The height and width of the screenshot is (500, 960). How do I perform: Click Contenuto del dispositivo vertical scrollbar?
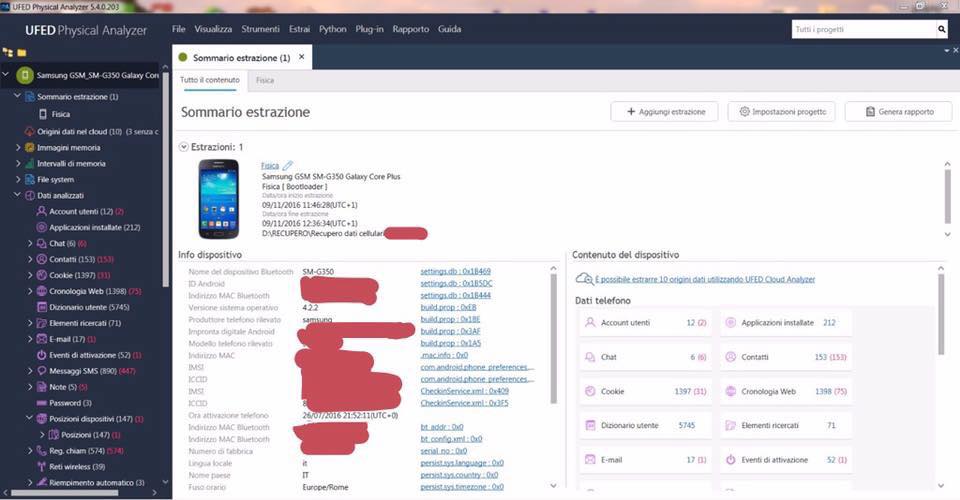pos(941,314)
